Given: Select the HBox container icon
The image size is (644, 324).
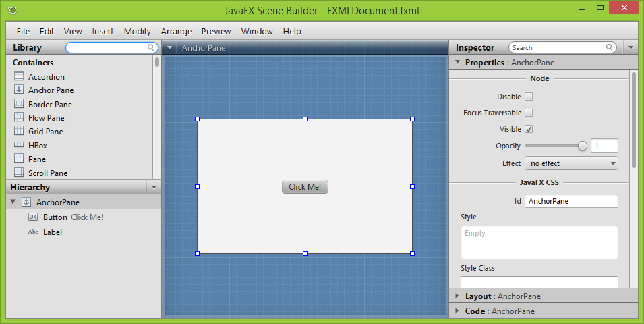Looking at the screenshot, I should tap(19, 145).
